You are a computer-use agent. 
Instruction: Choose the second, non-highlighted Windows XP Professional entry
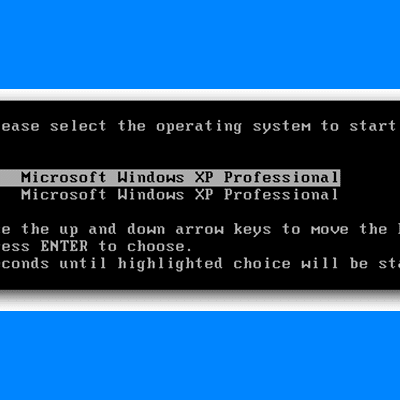(179, 195)
